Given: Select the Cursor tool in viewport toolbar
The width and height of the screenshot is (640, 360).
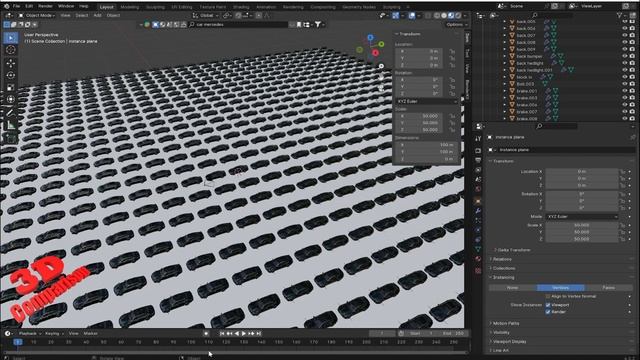Looking at the screenshot, I should (11, 50).
